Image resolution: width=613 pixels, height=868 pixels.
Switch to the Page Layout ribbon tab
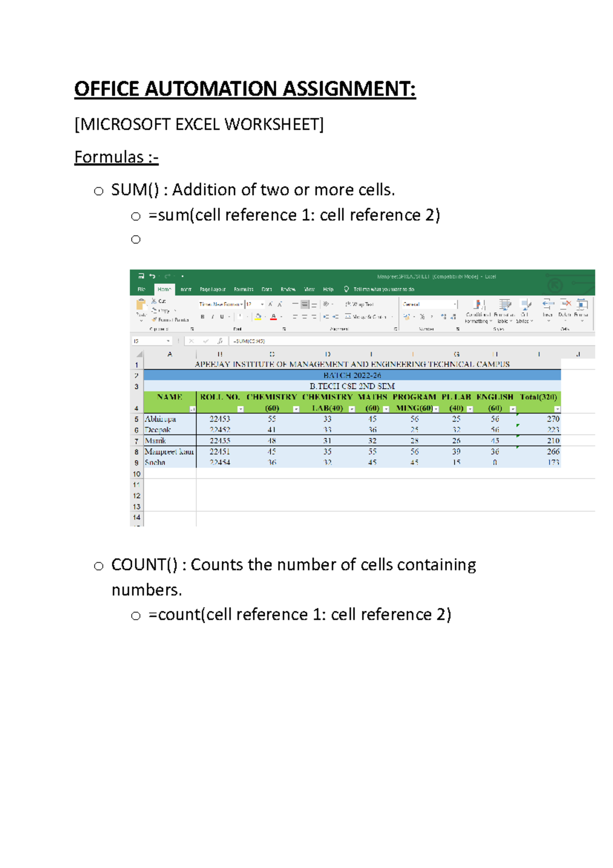tap(213, 289)
